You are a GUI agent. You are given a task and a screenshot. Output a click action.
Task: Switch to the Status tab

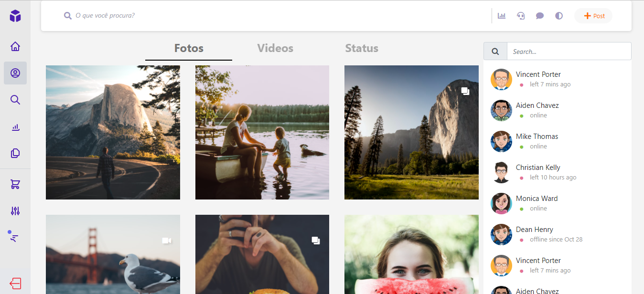pos(362,48)
